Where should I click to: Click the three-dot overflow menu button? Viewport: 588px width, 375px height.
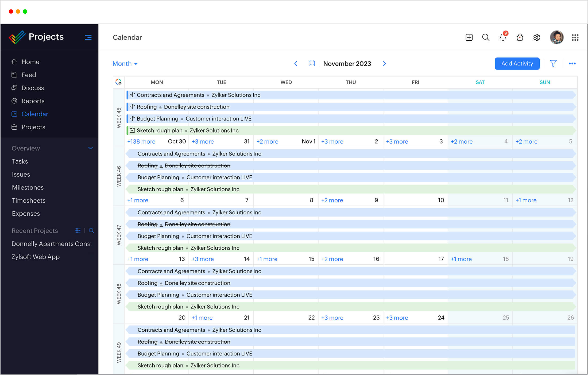(572, 63)
